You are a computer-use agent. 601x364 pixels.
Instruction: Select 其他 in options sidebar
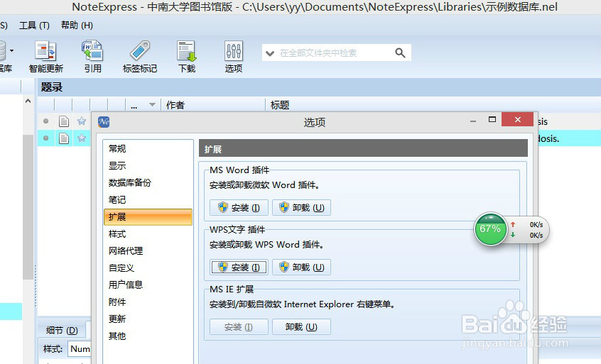148,336
